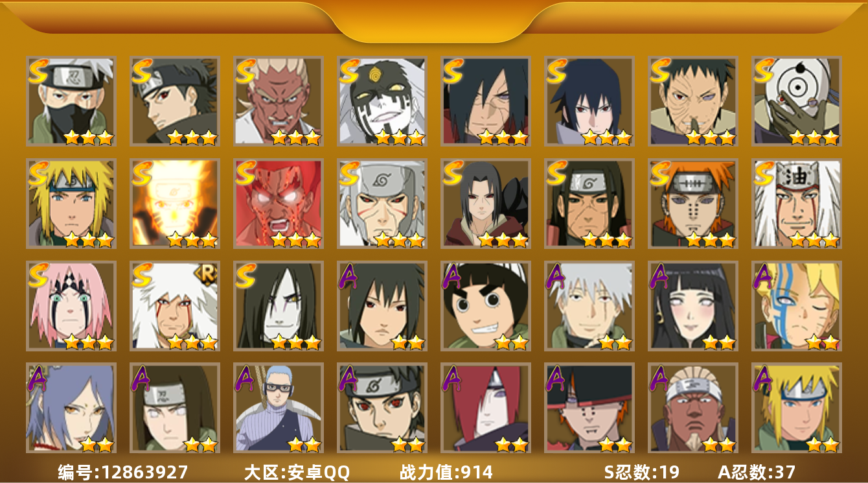
Task: Choose the orange-haired Pain portrait with piercings
Action: 692,203
